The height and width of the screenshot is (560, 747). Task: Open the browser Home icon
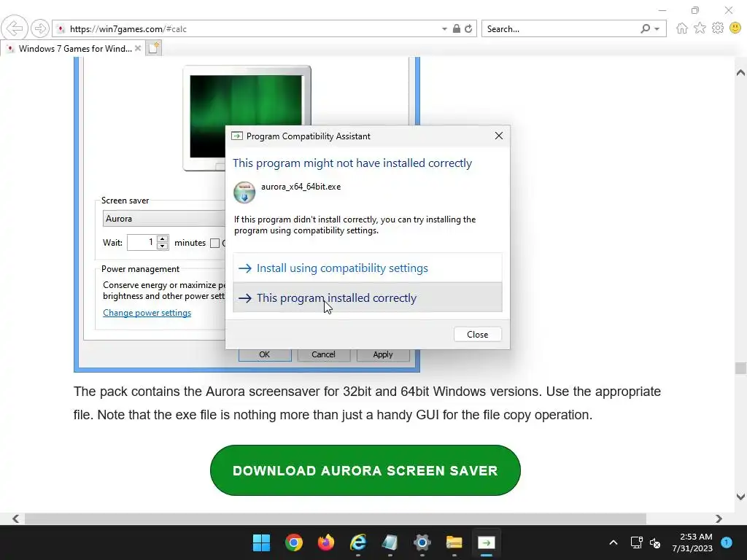(x=682, y=28)
